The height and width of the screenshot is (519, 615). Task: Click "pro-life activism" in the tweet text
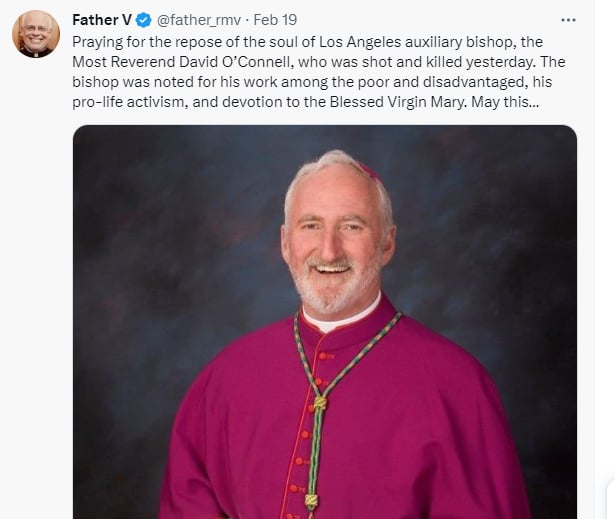pyautogui.click(x=128, y=102)
